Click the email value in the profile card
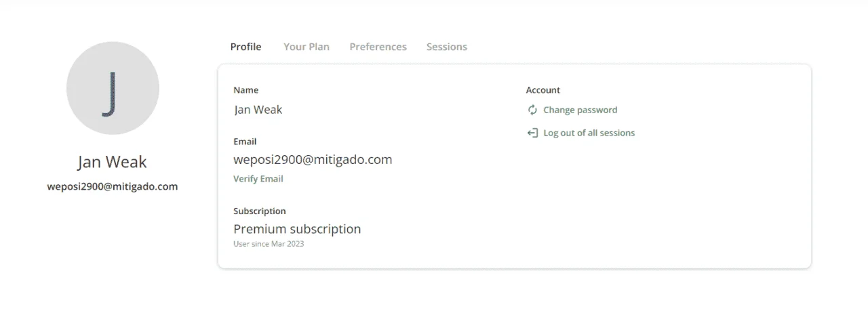Viewport: 868px width, 311px height. tap(313, 160)
